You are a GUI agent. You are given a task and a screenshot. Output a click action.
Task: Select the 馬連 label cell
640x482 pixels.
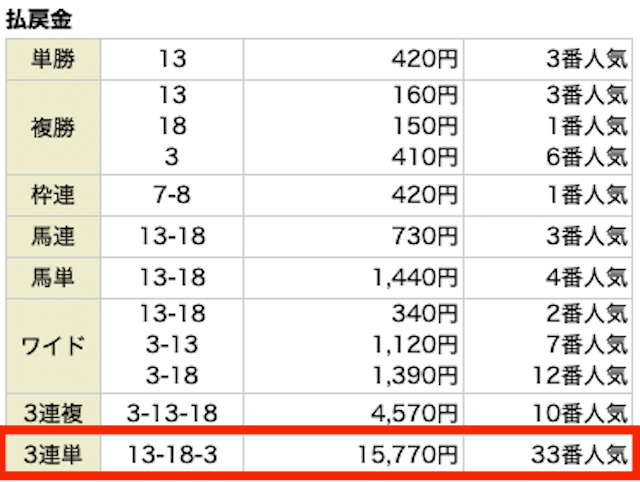pos(53,236)
